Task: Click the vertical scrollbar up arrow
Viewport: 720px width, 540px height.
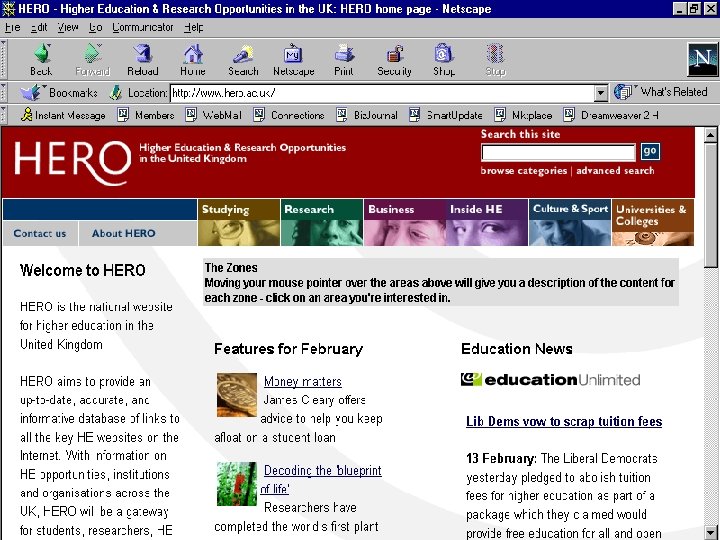Action: click(x=710, y=135)
